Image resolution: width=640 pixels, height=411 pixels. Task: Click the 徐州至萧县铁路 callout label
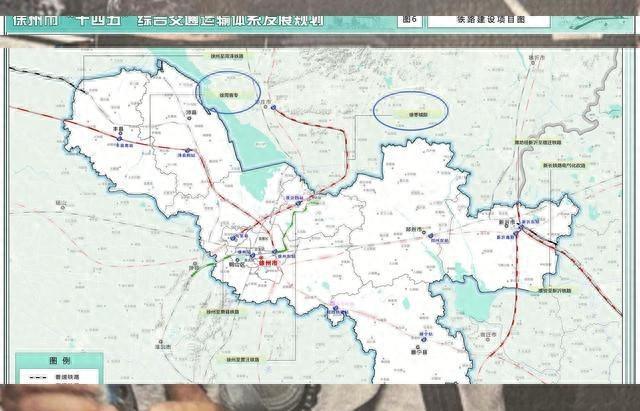pos(222,311)
